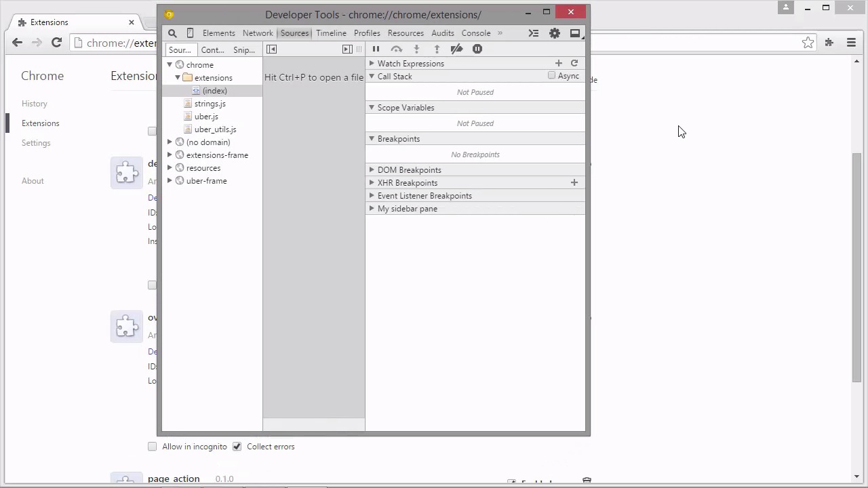Viewport: 868px width, 488px height.
Task: Open the Timeline panel
Action: tap(331, 33)
